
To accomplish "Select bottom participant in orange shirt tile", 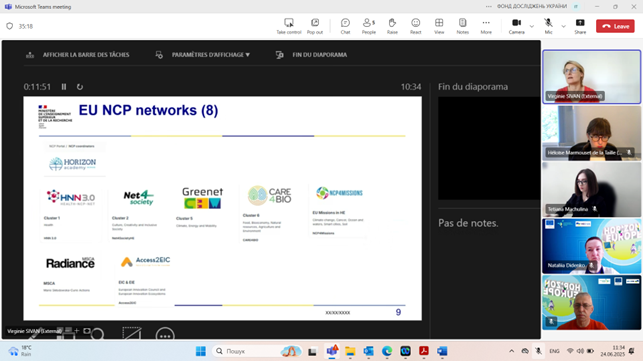I will [x=591, y=302].
